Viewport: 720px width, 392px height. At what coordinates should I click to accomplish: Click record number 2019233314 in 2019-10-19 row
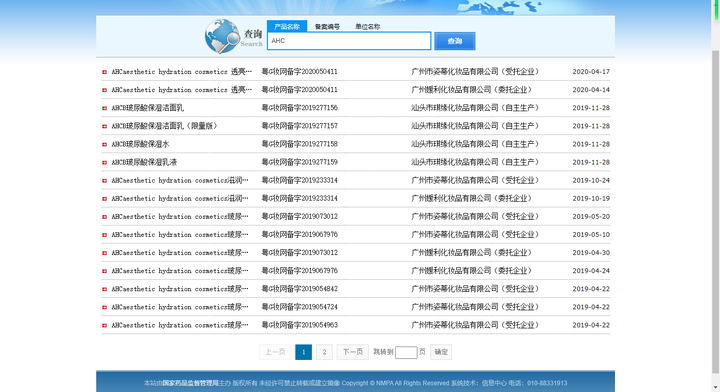click(x=299, y=198)
